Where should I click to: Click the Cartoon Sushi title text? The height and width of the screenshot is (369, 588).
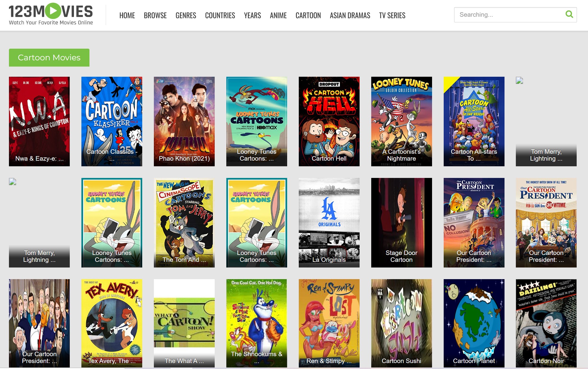(402, 361)
